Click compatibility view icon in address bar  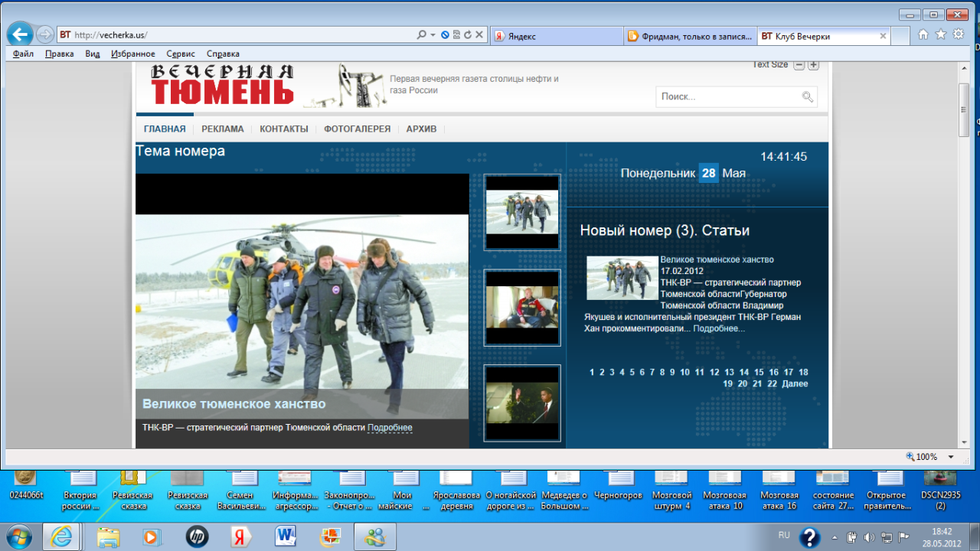tap(456, 35)
